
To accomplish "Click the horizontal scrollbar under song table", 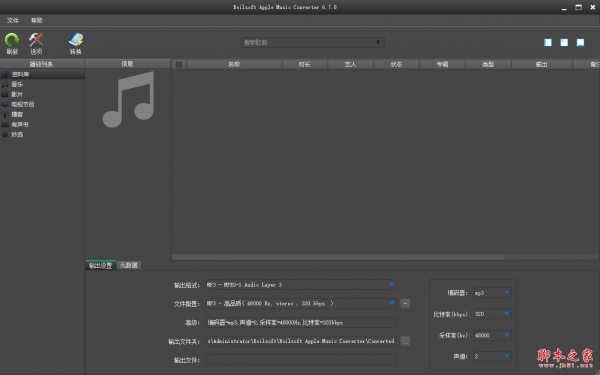I will 338,257.
